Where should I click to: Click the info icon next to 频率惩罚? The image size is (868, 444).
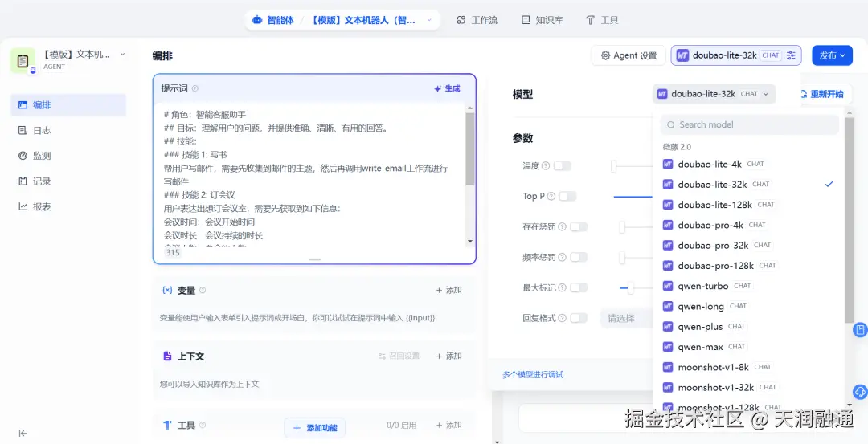point(563,257)
